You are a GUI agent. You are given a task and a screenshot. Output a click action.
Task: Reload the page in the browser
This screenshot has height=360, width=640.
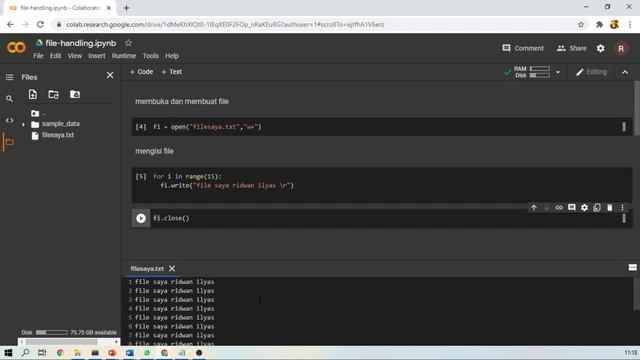tap(40, 24)
